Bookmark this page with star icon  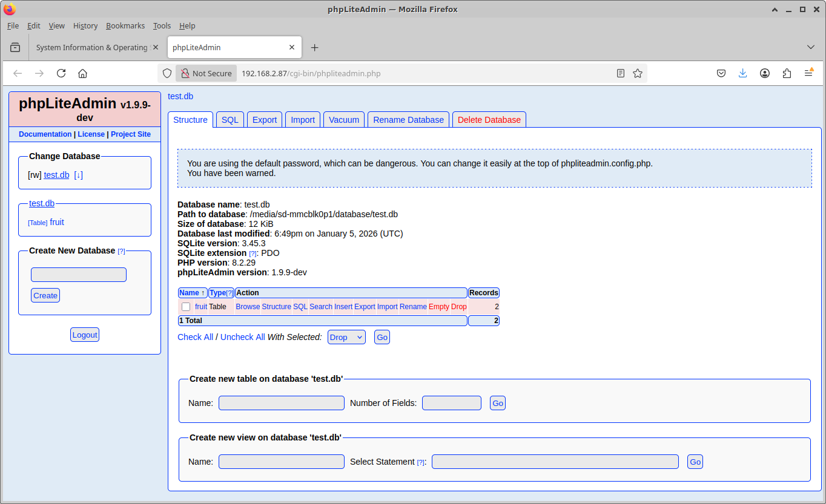[x=638, y=73]
